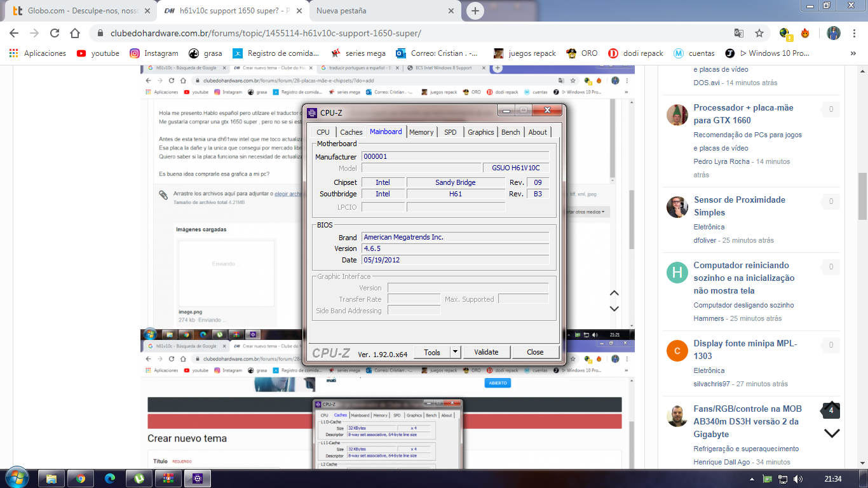Open Fans/RGB/controle na MOB AB340m topic
Viewport: 868px width, 488px height.
click(x=747, y=421)
